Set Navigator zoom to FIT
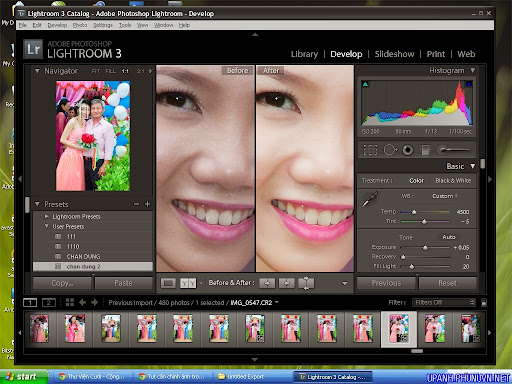Image resolution: width=512 pixels, height=384 pixels. pos(96,71)
